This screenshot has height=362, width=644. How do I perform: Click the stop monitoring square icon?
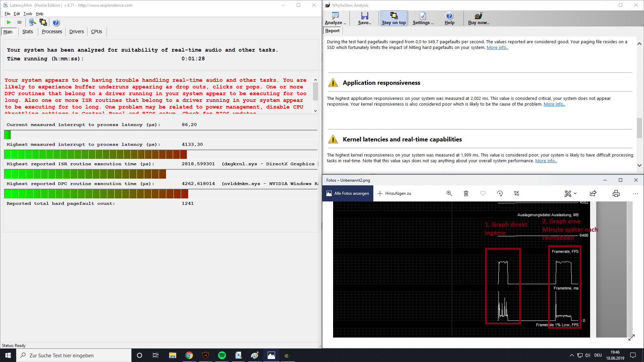tap(19, 22)
